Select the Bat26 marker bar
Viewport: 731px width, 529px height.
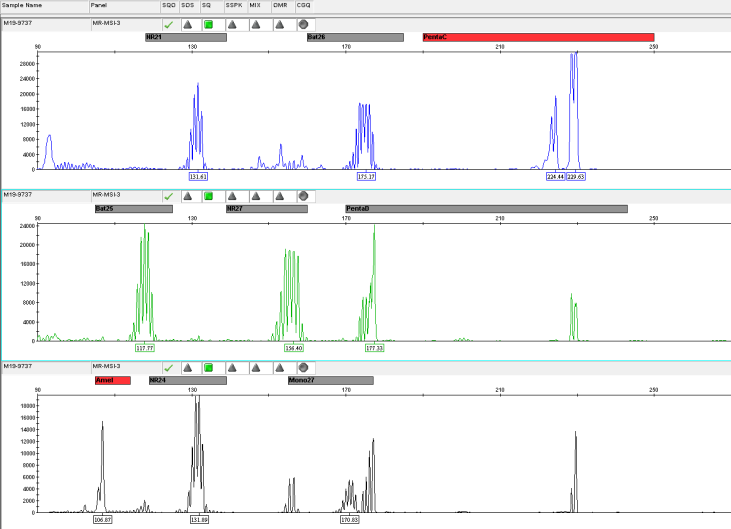(x=355, y=37)
